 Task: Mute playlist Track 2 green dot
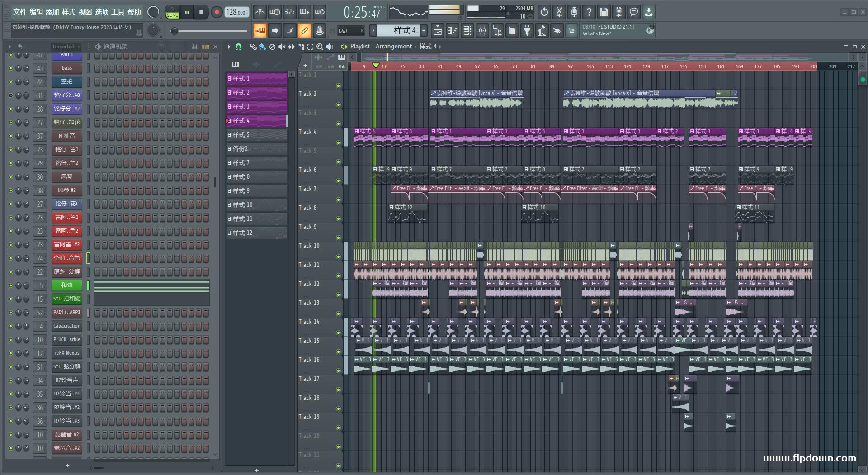coord(338,105)
